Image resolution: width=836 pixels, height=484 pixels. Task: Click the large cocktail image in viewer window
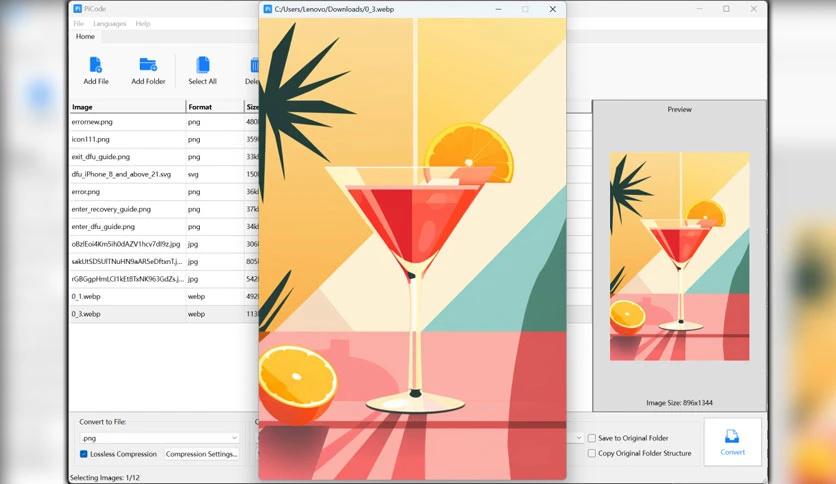[412, 249]
